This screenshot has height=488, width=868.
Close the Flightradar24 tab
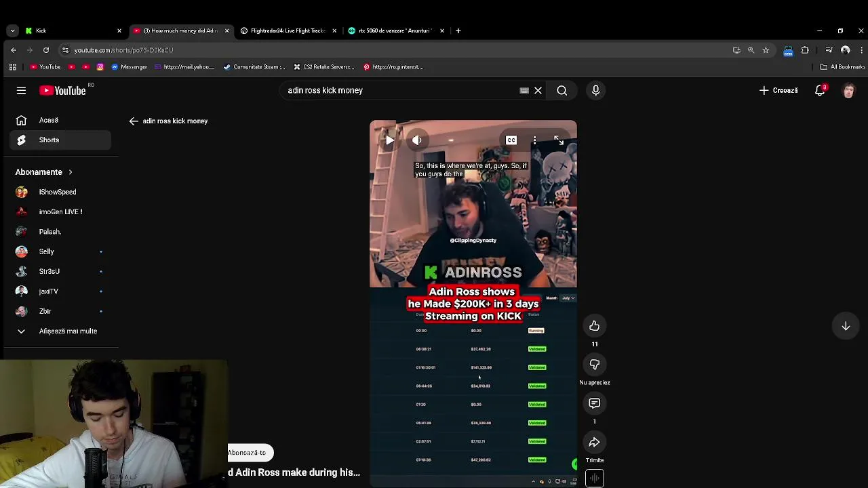click(334, 30)
